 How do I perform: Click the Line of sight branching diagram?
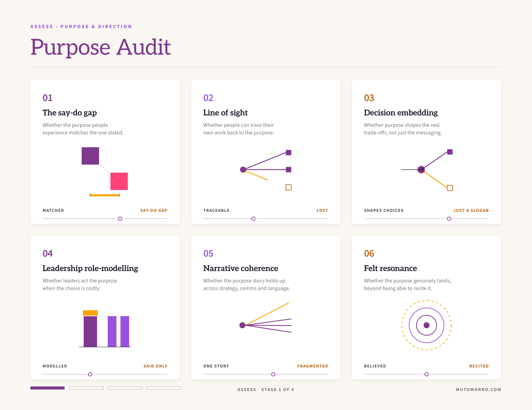click(x=266, y=170)
